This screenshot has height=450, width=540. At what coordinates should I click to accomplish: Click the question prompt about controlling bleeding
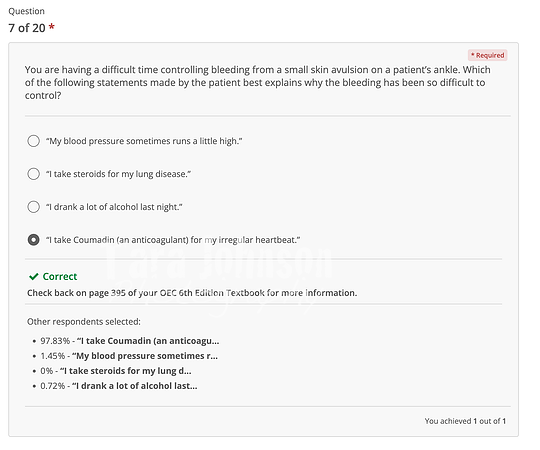coord(258,83)
